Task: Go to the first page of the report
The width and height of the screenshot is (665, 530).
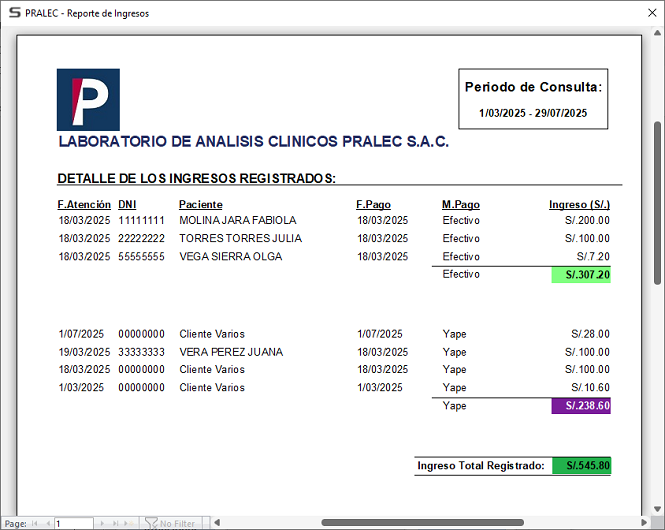Action: click(35, 523)
